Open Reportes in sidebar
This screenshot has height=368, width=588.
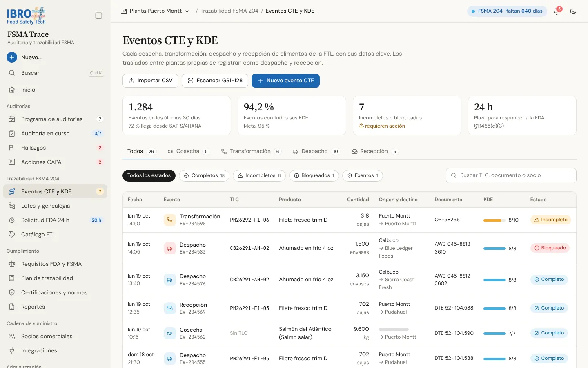(55, 307)
